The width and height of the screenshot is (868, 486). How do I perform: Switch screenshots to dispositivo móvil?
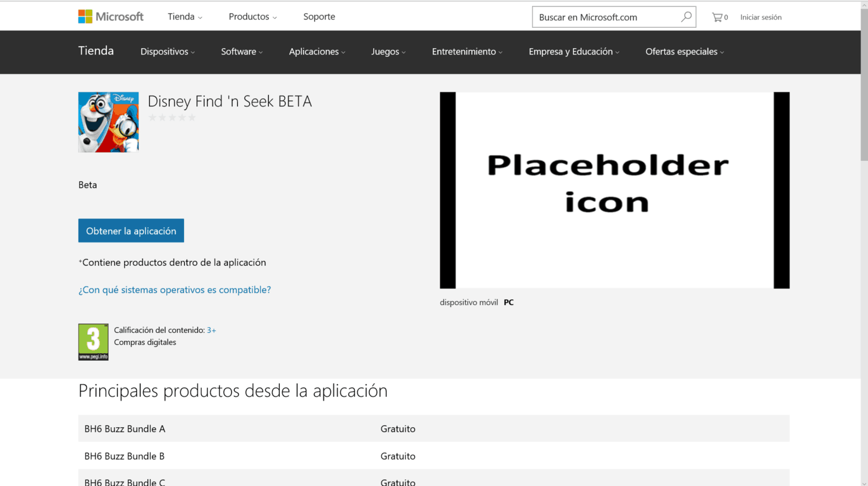click(469, 302)
